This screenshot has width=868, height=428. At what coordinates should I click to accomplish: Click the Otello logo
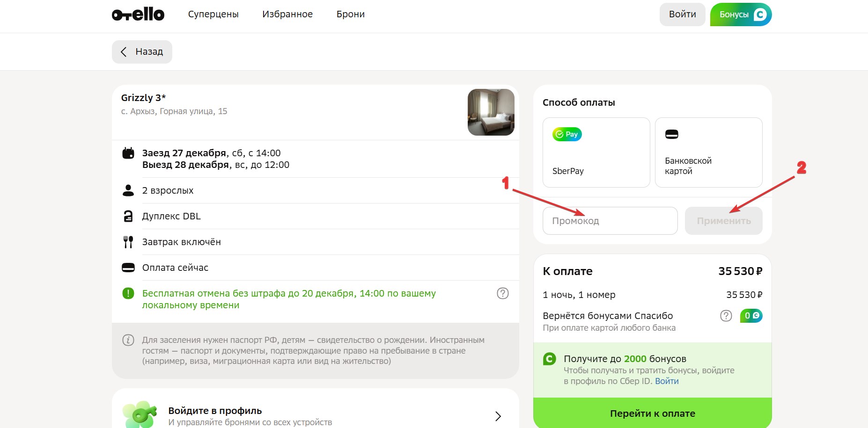(138, 15)
